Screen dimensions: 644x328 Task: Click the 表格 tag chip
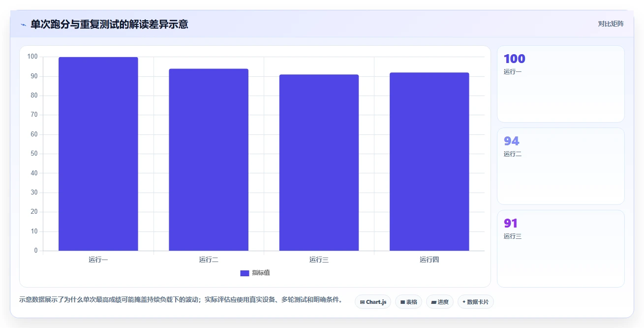(409, 302)
